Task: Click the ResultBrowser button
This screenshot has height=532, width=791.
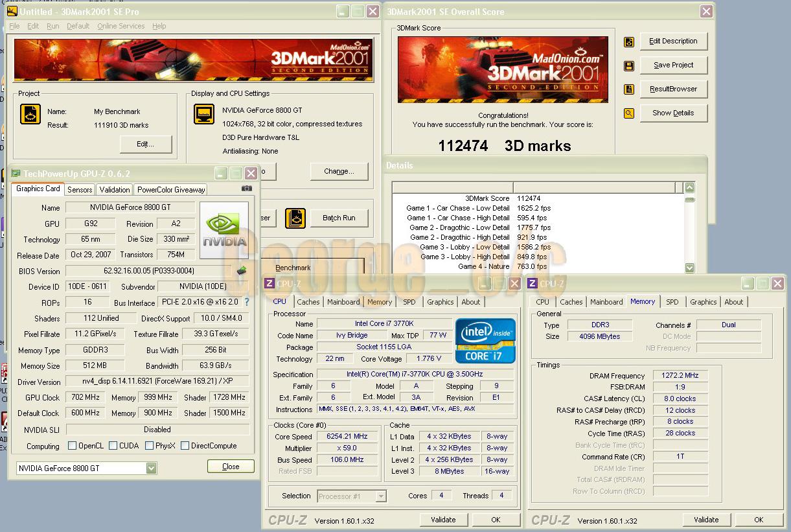Action: pos(674,89)
